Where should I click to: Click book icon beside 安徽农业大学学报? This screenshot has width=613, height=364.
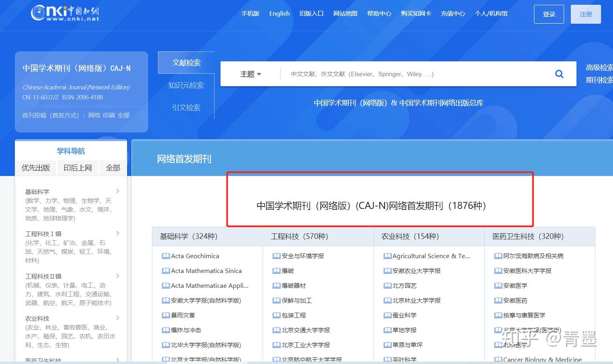[x=387, y=271]
